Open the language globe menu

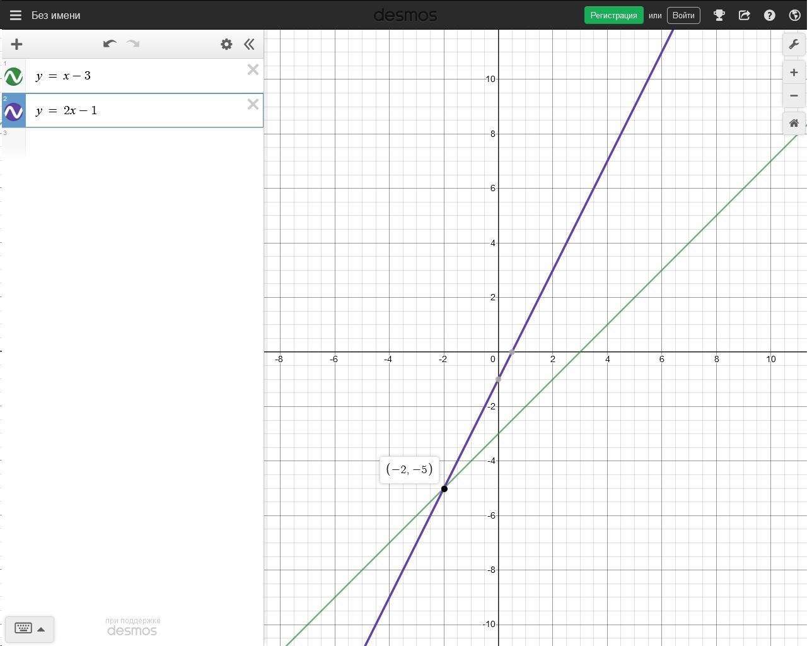[794, 15]
